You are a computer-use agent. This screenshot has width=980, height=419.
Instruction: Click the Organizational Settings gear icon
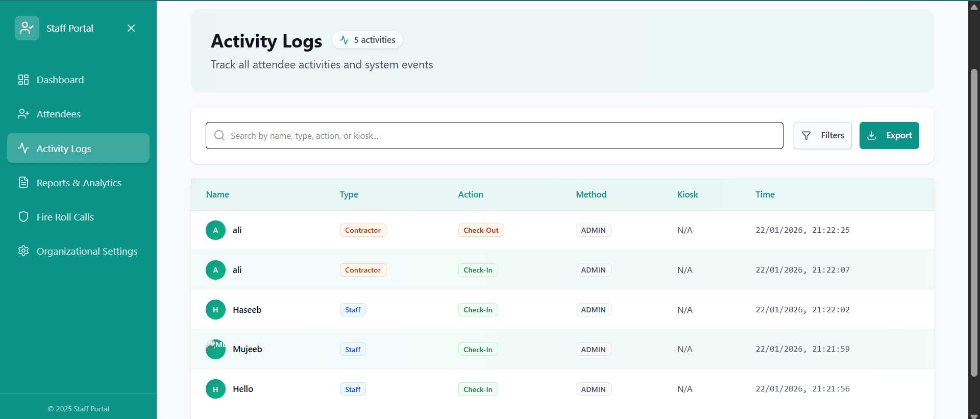23,251
